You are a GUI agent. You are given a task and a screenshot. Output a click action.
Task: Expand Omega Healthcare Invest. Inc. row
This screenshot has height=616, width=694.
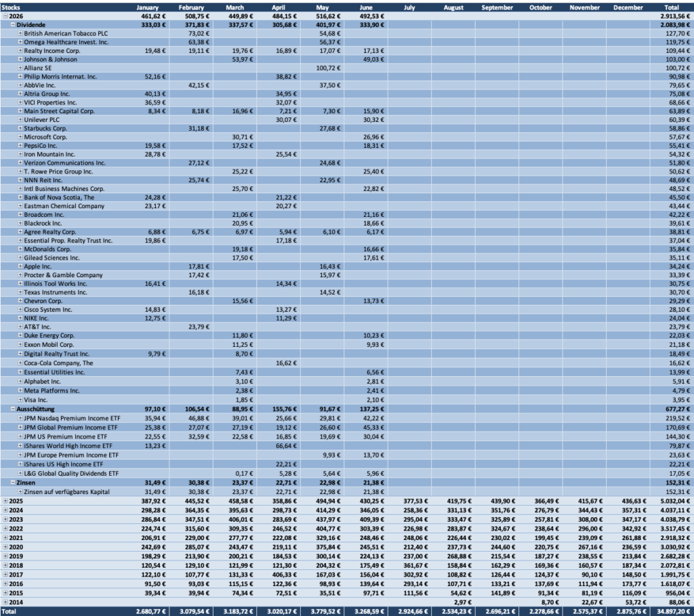click(20, 42)
